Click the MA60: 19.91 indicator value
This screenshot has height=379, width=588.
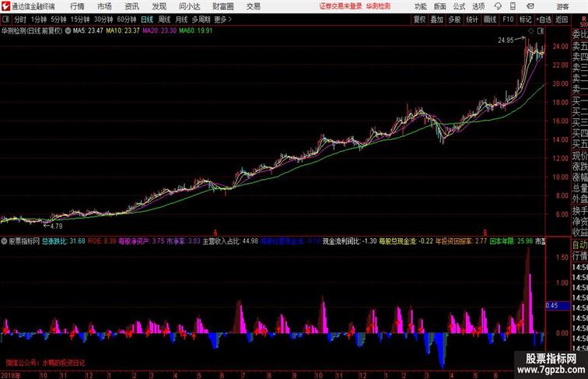click(195, 31)
